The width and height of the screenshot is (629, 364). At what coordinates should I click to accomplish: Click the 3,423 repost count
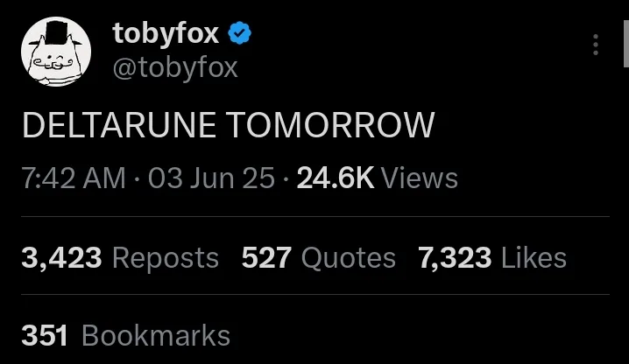tap(61, 258)
